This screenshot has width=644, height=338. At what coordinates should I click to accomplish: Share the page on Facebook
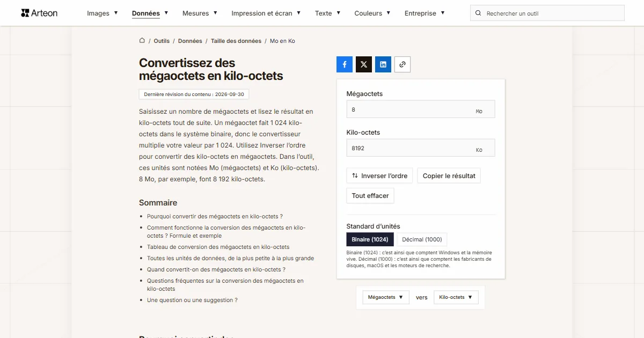pyautogui.click(x=345, y=64)
